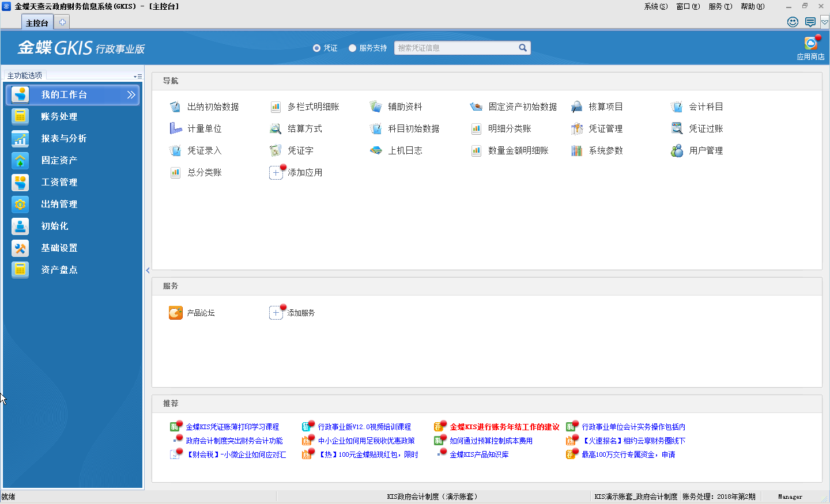Open 固定资产初始数据 icon

pyautogui.click(x=476, y=107)
